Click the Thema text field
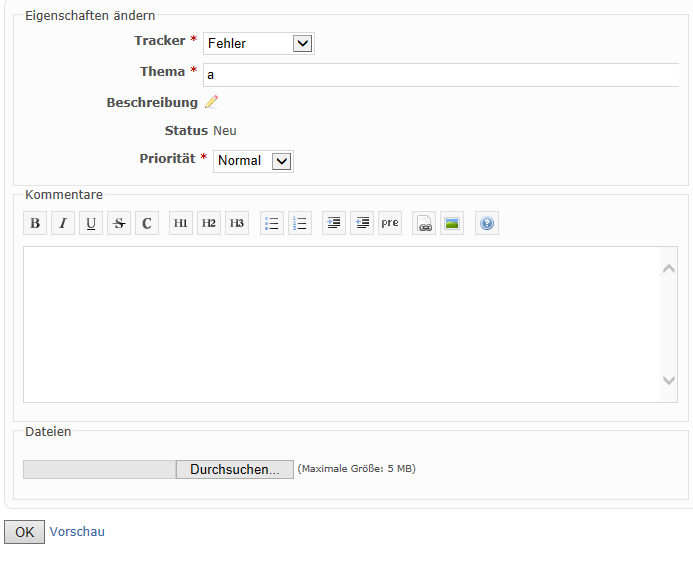 click(x=441, y=75)
